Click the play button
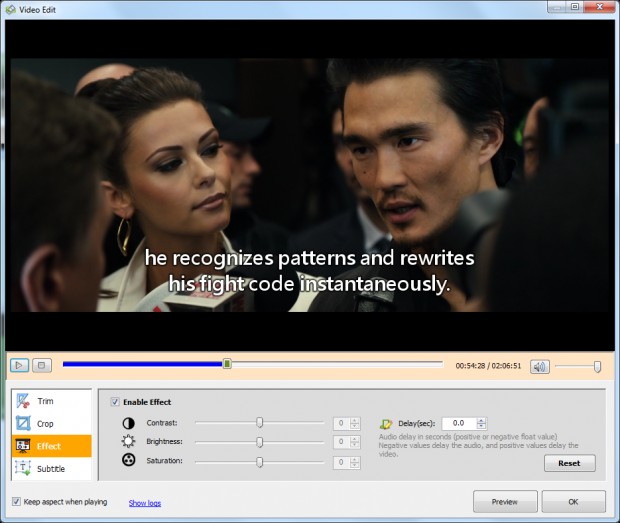 click(19, 365)
